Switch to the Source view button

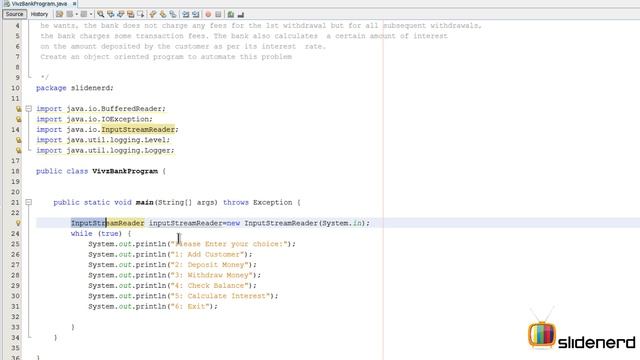click(x=15, y=14)
